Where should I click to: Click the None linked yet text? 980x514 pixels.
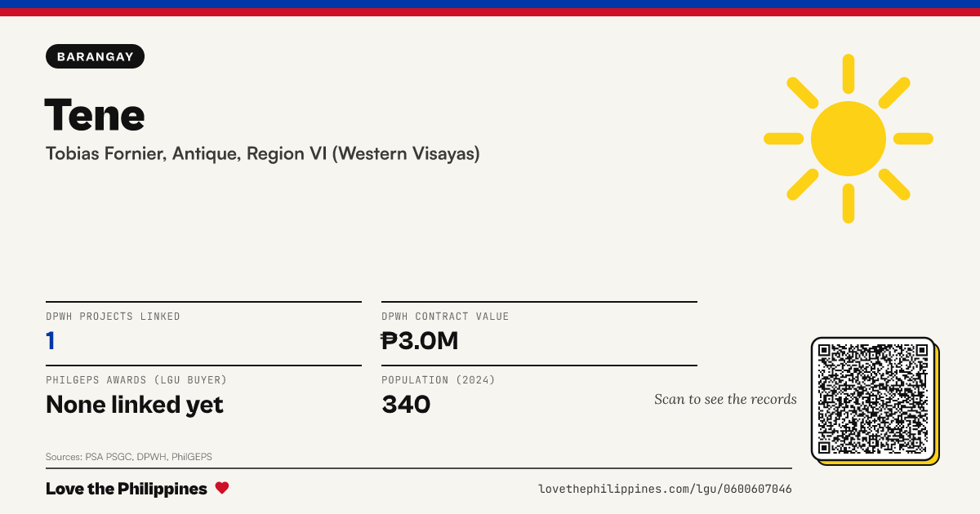(x=135, y=404)
